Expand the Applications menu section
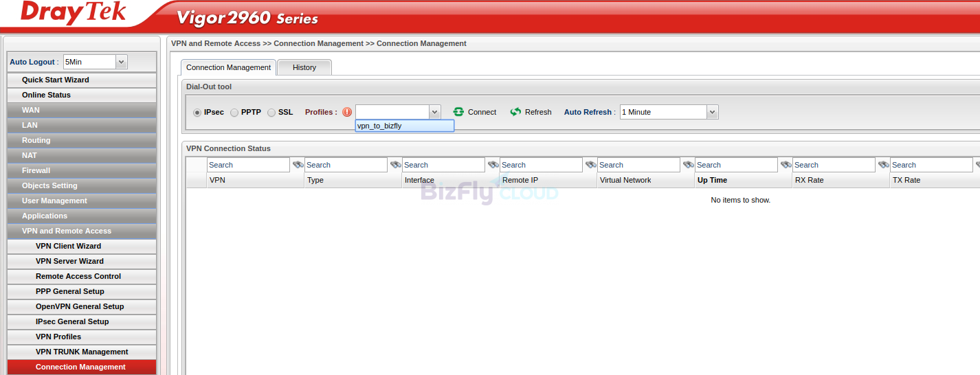 [x=82, y=216]
